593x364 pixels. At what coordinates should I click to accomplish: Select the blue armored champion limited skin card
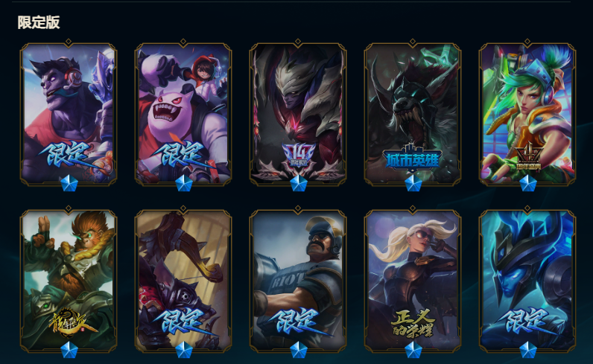[527, 281]
